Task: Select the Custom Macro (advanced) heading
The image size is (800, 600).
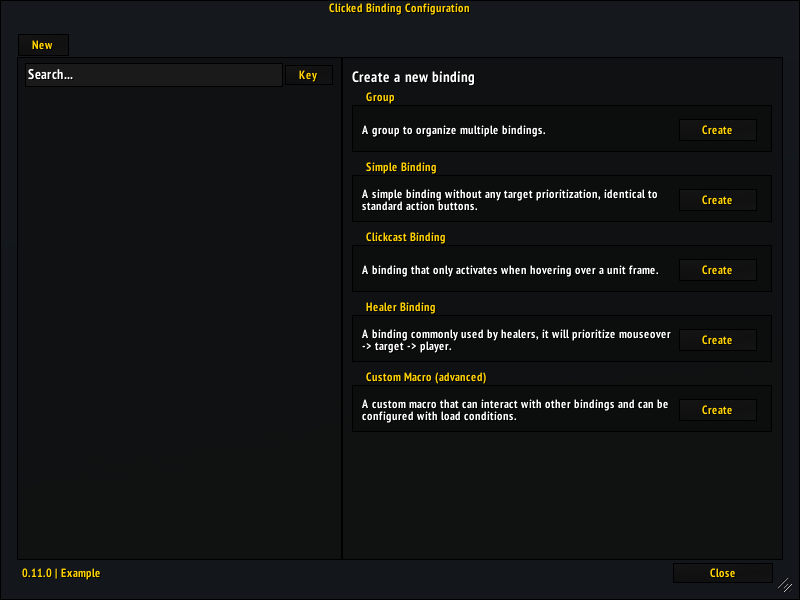Action: pyautogui.click(x=425, y=377)
